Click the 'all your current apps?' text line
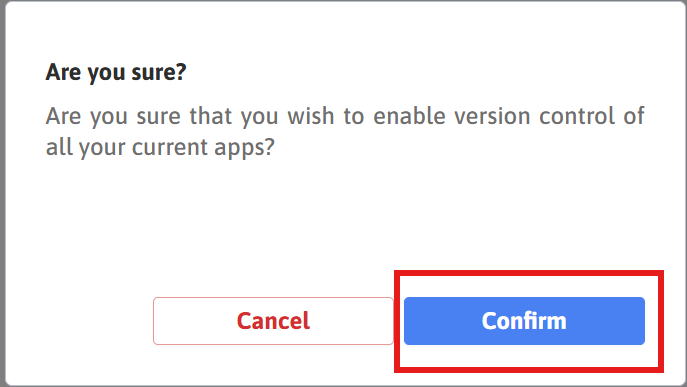 point(160,147)
